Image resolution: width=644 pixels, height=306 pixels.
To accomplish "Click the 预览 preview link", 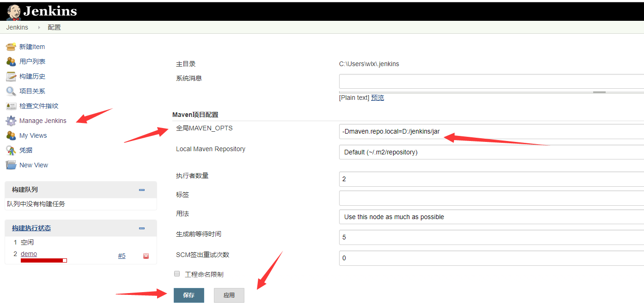I will click(377, 98).
